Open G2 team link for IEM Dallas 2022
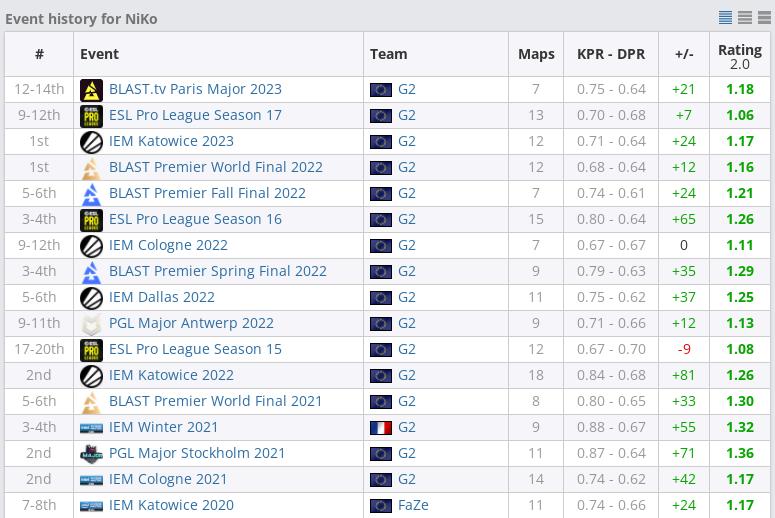Viewport: 775px width, 518px height. click(x=407, y=297)
